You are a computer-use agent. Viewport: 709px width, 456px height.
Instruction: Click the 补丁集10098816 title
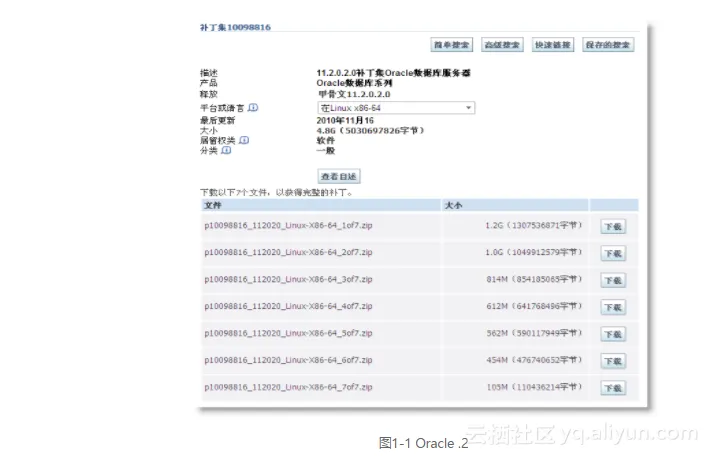pyautogui.click(x=236, y=27)
